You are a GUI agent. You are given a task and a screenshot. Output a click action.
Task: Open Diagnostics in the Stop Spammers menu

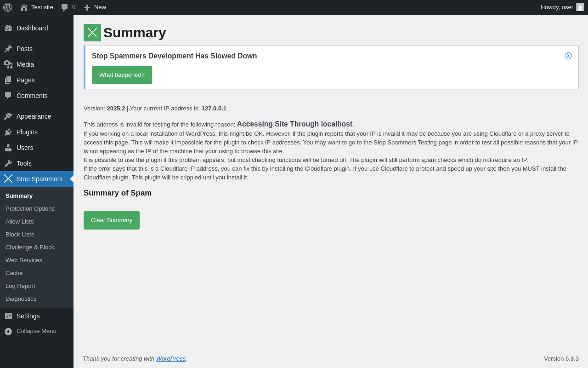click(21, 299)
